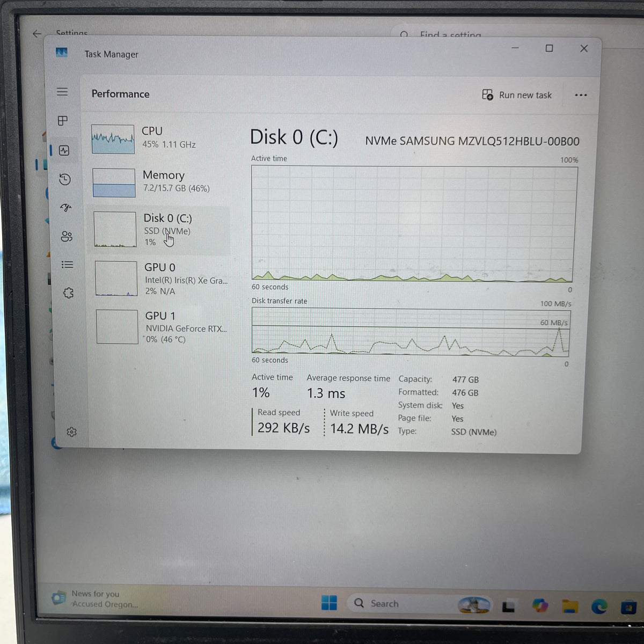Select the GPU 0 Intel Iris Xe entry

click(160, 279)
